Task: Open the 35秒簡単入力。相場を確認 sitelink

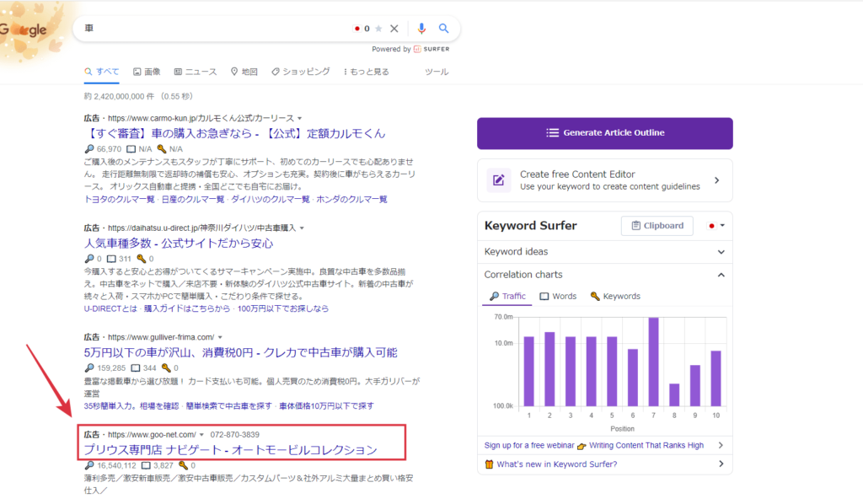Action: (131, 406)
